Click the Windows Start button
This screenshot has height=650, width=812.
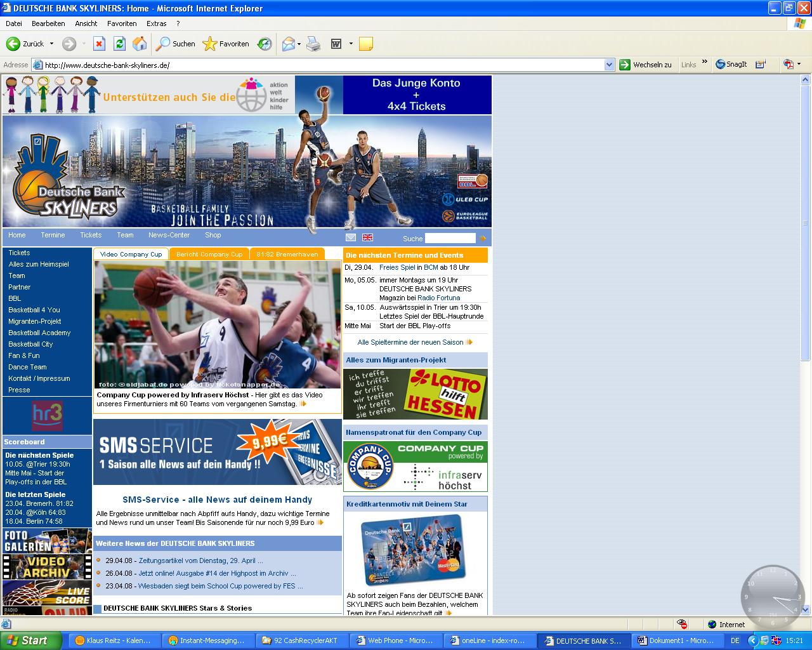30,640
